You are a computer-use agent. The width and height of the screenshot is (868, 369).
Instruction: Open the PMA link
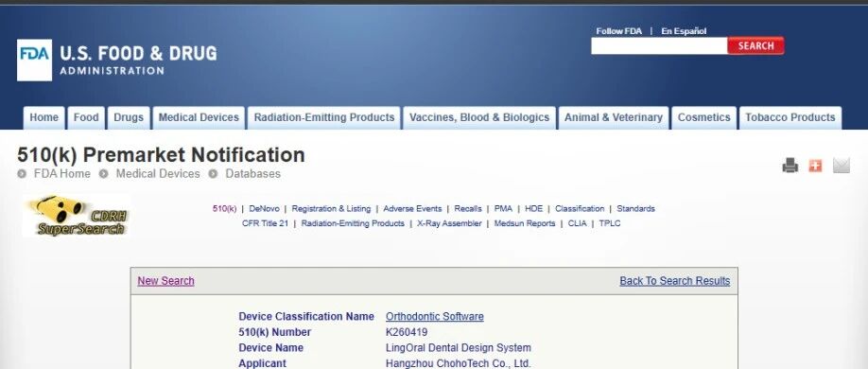[x=503, y=209]
